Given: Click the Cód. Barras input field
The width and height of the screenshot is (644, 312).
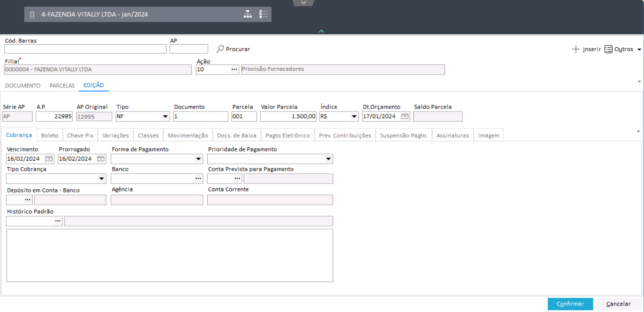Looking at the screenshot, I should tap(85, 49).
